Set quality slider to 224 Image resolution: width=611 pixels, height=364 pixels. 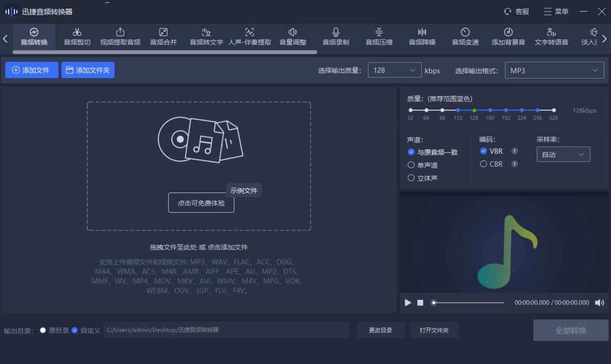coord(522,110)
